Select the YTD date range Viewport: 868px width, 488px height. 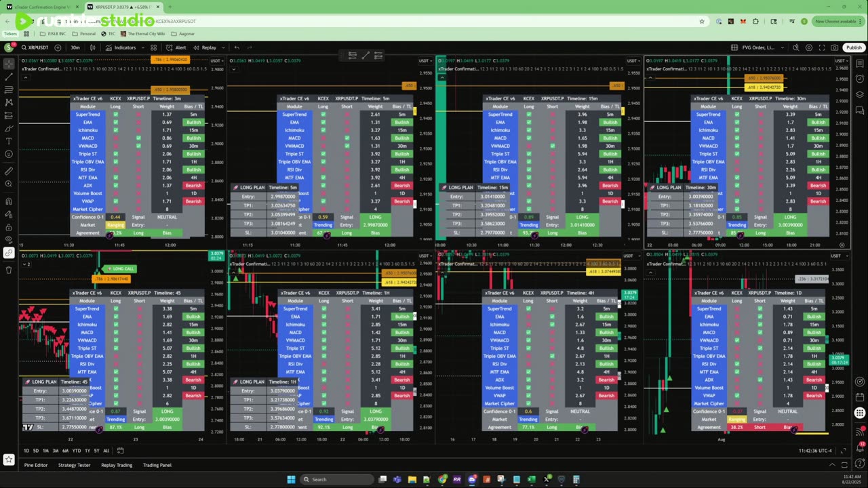77,451
